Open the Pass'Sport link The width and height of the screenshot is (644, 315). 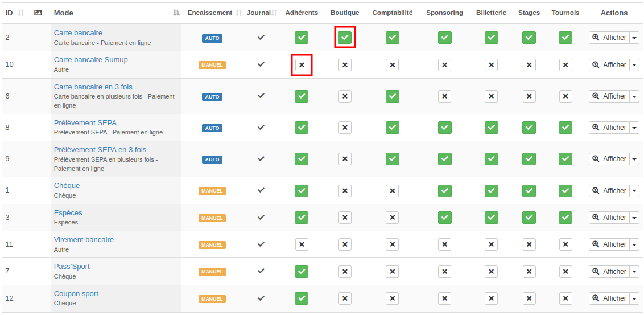(x=72, y=267)
